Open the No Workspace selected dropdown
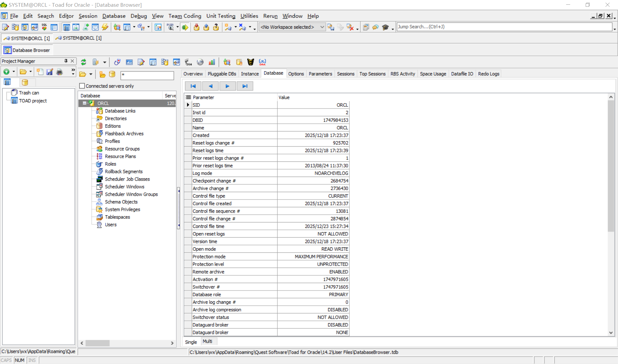 322,27
